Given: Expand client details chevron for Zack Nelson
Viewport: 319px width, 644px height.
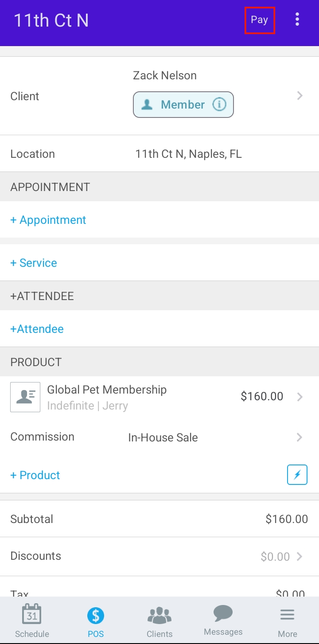Looking at the screenshot, I should click(x=300, y=95).
